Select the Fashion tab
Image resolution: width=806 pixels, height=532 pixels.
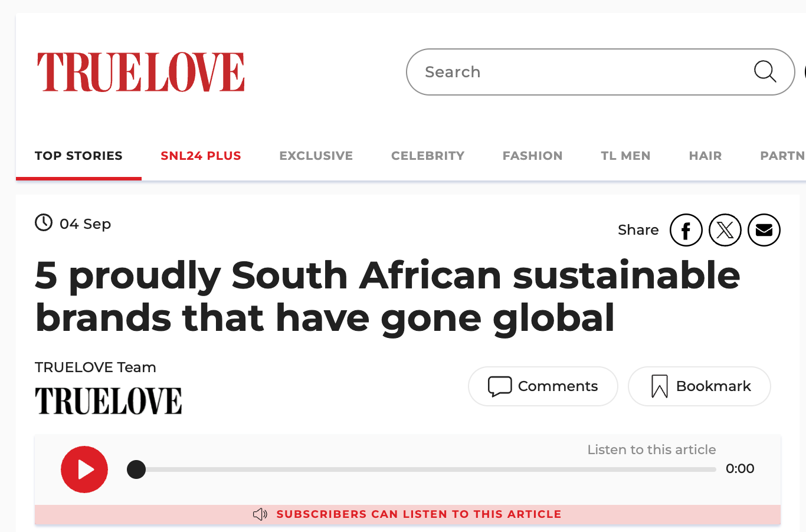(x=532, y=156)
